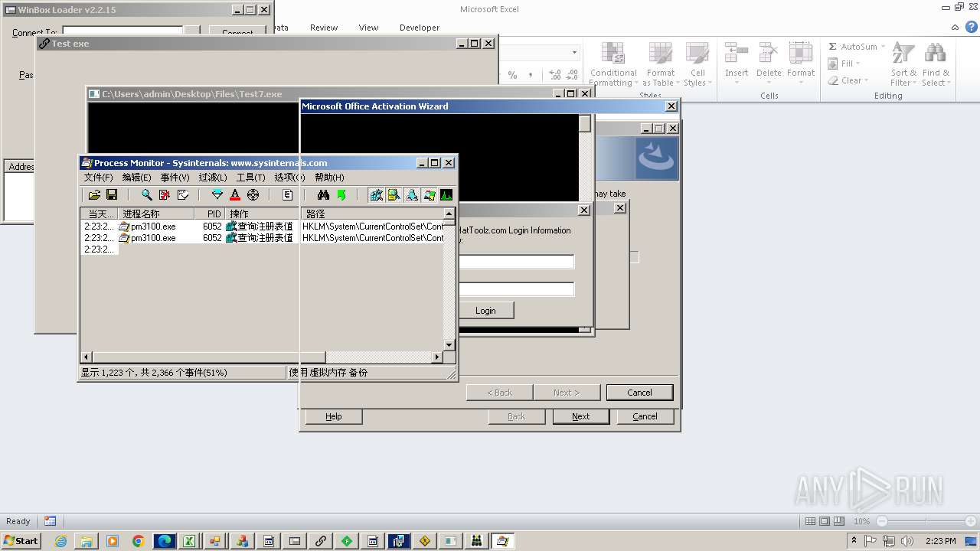Screen dimensions: 980x551
Task: Click the Open file icon in Process Monitor
Action: click(x=94, y=195)
